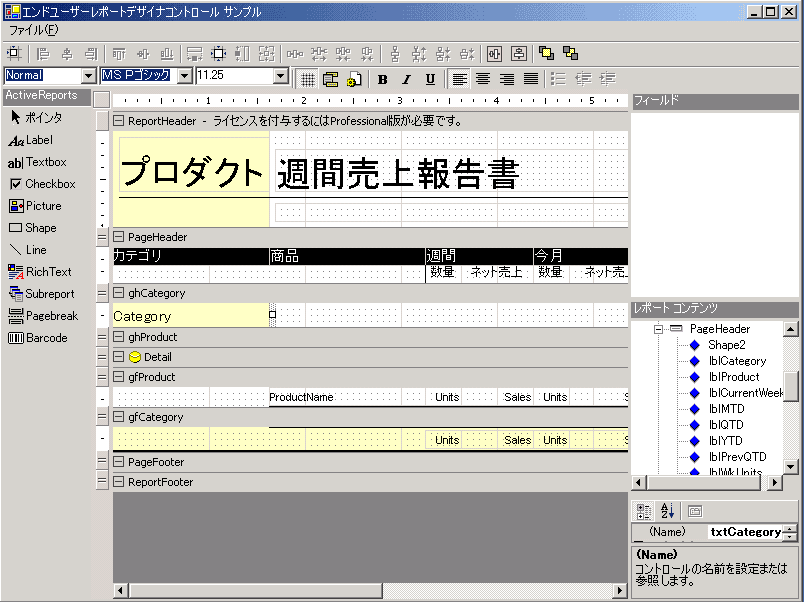
Task: Toggle underline formatting
Action: pos(430,79)
